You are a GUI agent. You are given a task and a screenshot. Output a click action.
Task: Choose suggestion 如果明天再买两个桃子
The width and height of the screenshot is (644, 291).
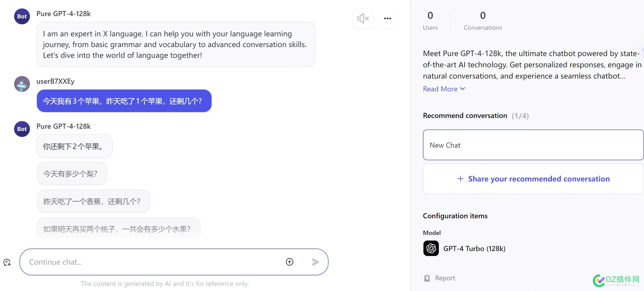(118, 229)
